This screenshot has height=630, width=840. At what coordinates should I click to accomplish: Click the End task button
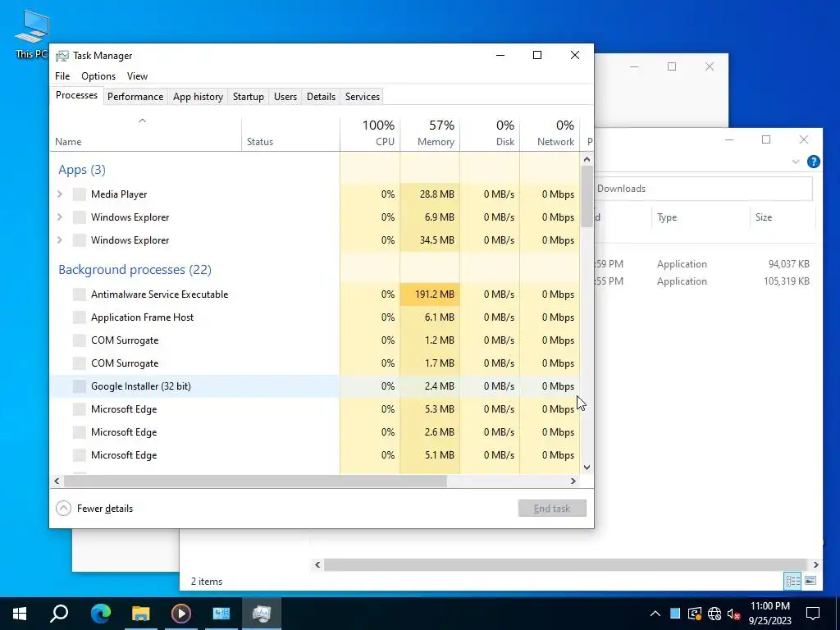[x=552, y=509]
